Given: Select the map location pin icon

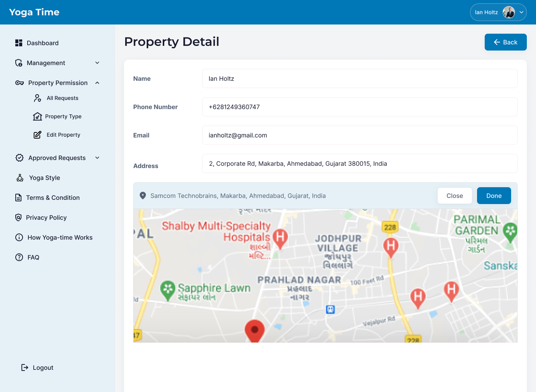Looking at the screenshot, I should (143, 196).
